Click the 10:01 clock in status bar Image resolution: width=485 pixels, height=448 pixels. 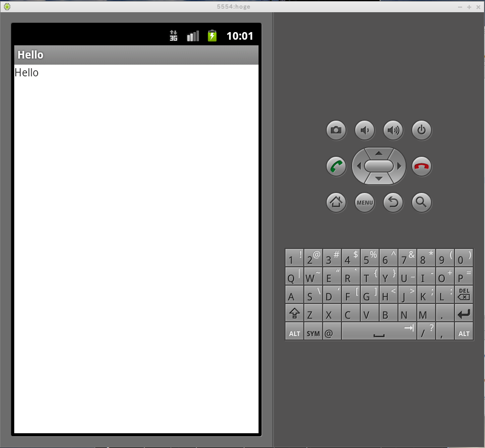coord(240,36)
